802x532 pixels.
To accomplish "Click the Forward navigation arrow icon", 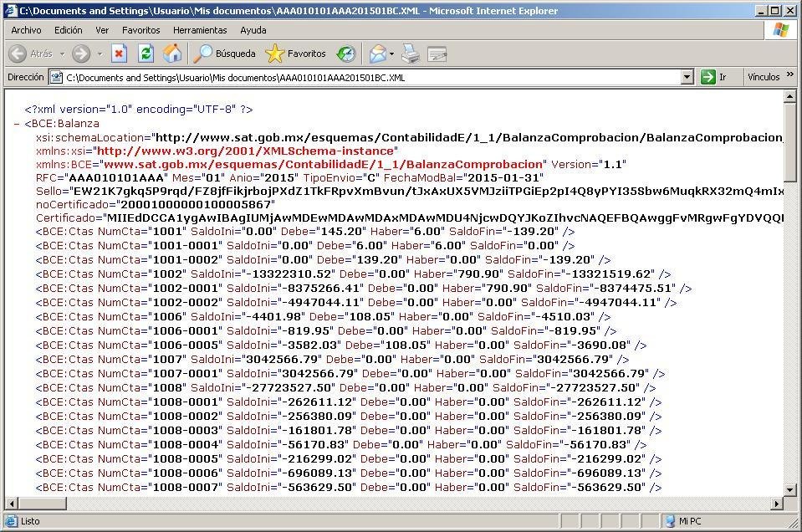I will (81, 54).
